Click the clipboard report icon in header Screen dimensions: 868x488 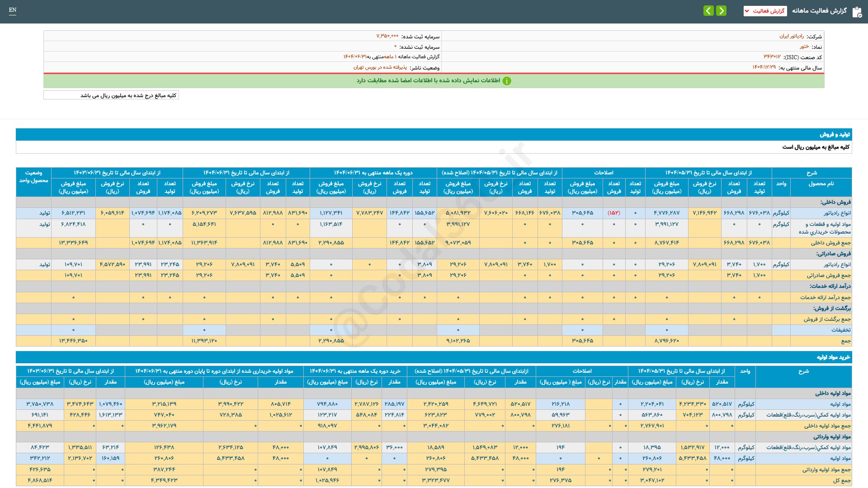coord(857,12)
